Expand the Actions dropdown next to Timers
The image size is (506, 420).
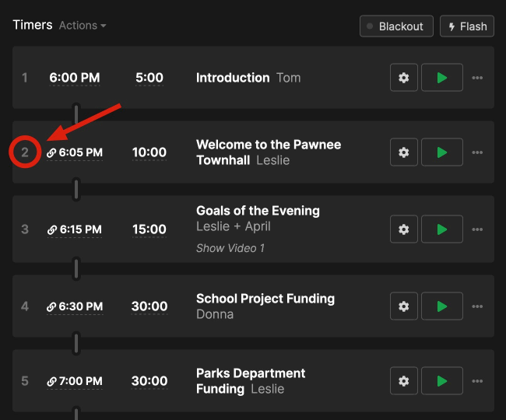tap(83, 26)
